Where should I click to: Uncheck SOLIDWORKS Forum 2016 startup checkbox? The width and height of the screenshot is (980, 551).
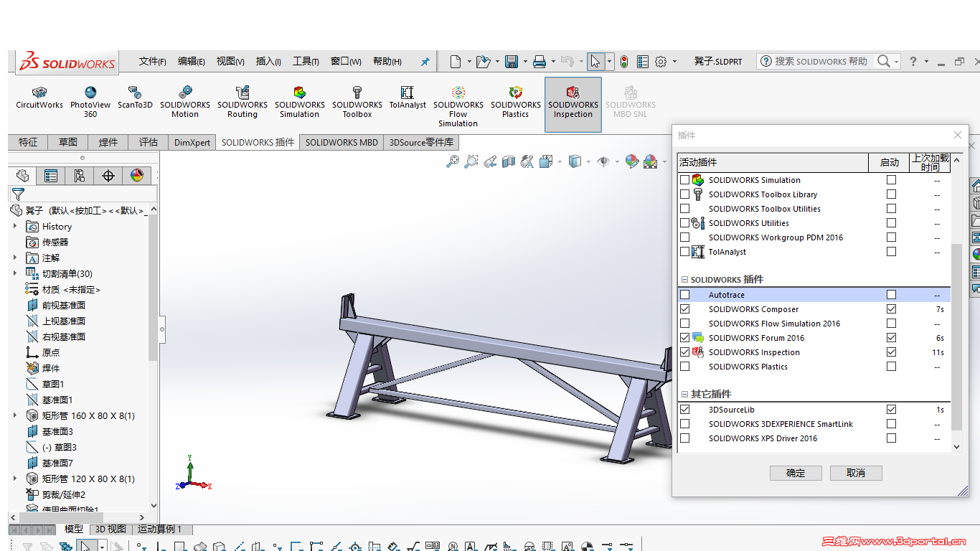[x=891, y=338]
